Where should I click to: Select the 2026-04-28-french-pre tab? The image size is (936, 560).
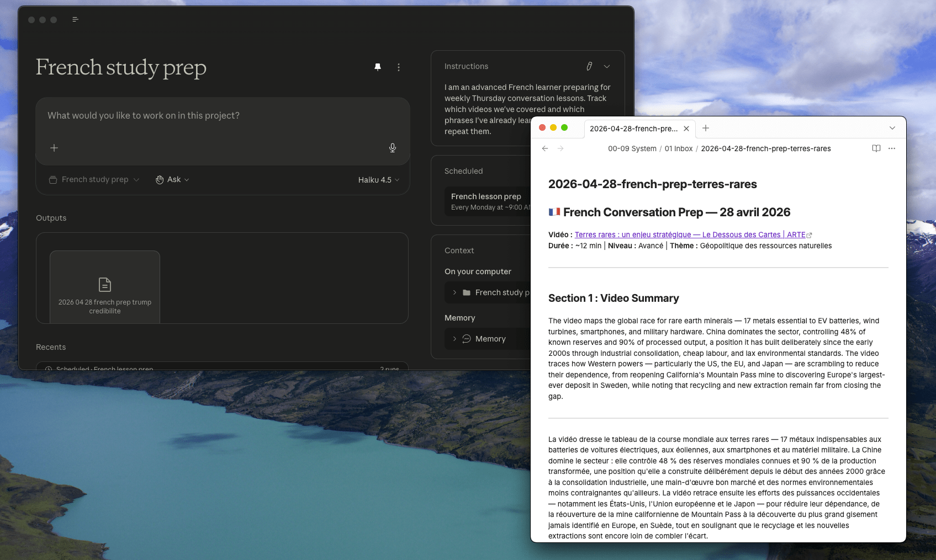coord(633,129)
